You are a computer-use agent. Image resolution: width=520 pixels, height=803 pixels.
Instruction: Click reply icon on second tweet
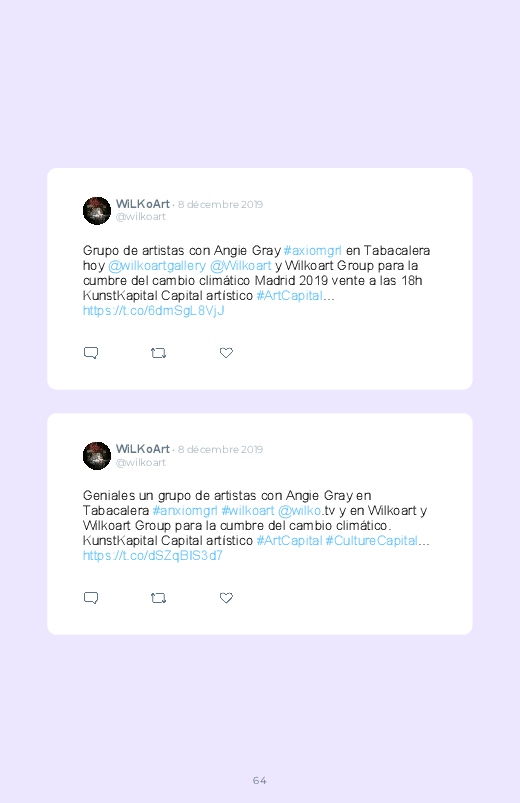coord(91,598)
